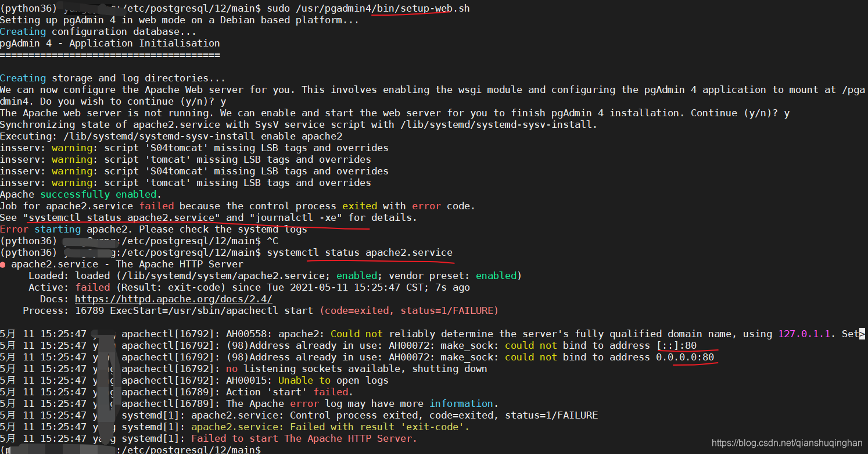Click the 'journalctl -xe' command text
Image resolution: width=868 pixels, height=454 pixels.
294,217
